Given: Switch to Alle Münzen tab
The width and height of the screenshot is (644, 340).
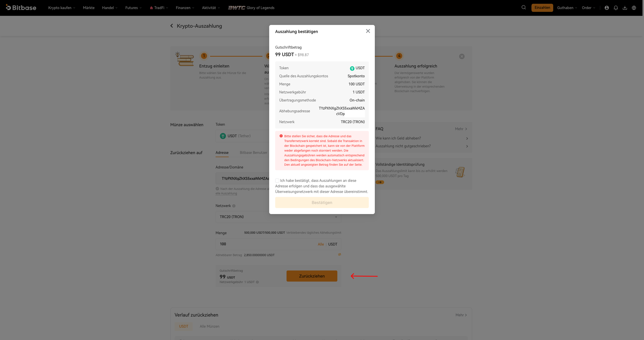Looking at the screenshot, I should 210,326.
